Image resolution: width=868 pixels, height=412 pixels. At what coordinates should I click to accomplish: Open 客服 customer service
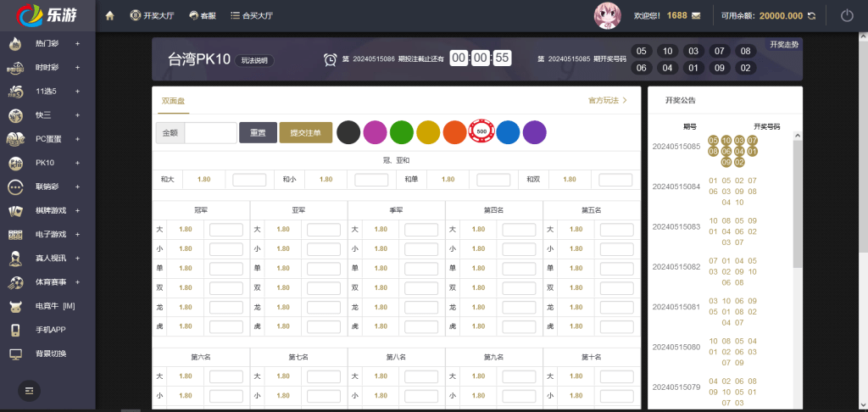pyautogui.click(x=202, y=16)
